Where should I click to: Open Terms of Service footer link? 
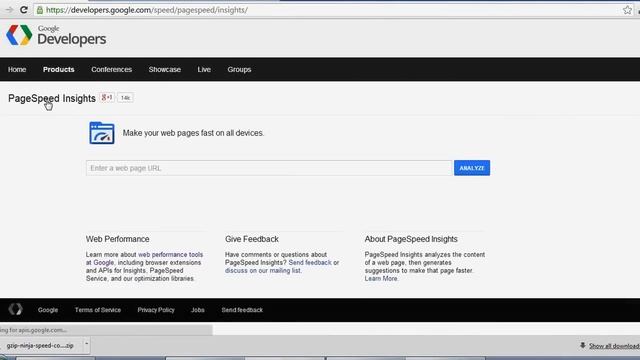(x=98, y=310)
